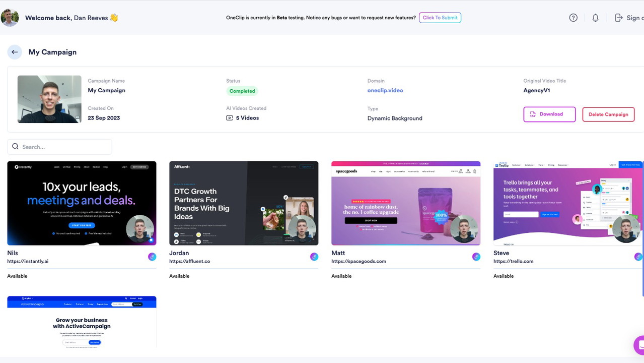644x363 pixels.
Task: Click the Completed status badge
Action: (242, 91)
